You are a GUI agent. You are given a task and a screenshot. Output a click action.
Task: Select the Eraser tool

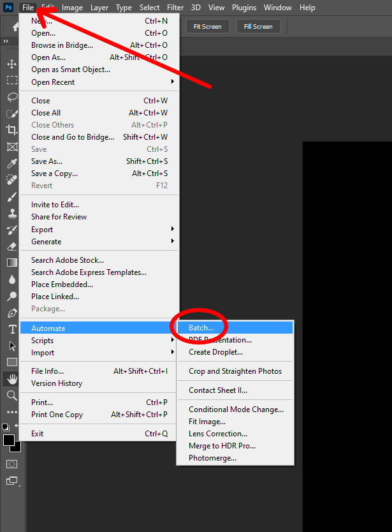coord(12,246)
